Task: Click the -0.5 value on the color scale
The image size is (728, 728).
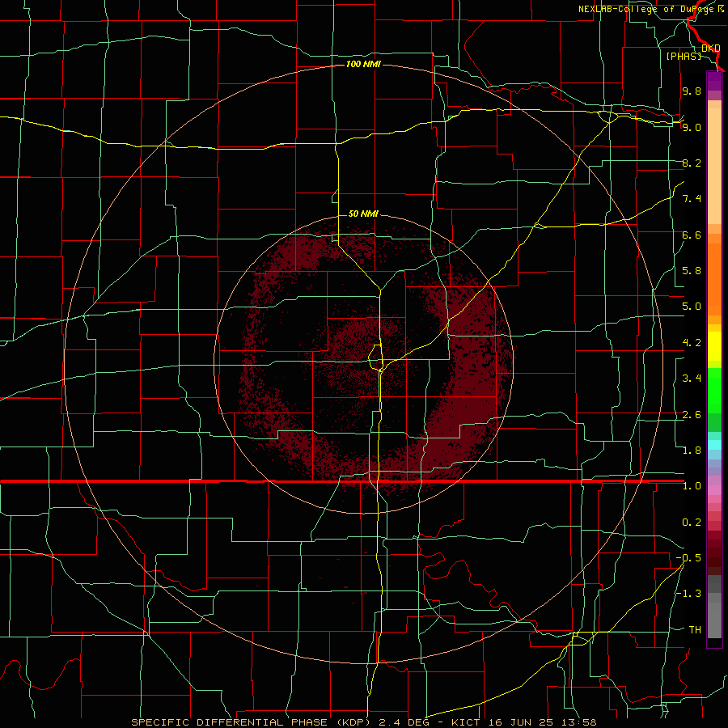Action: [688, 558]
